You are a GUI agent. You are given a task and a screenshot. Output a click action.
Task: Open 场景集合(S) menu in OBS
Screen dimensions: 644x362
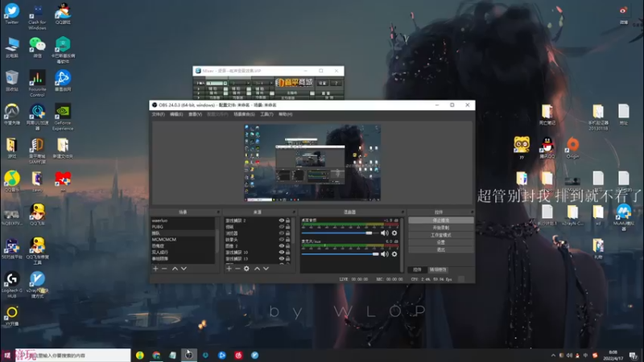244,114
